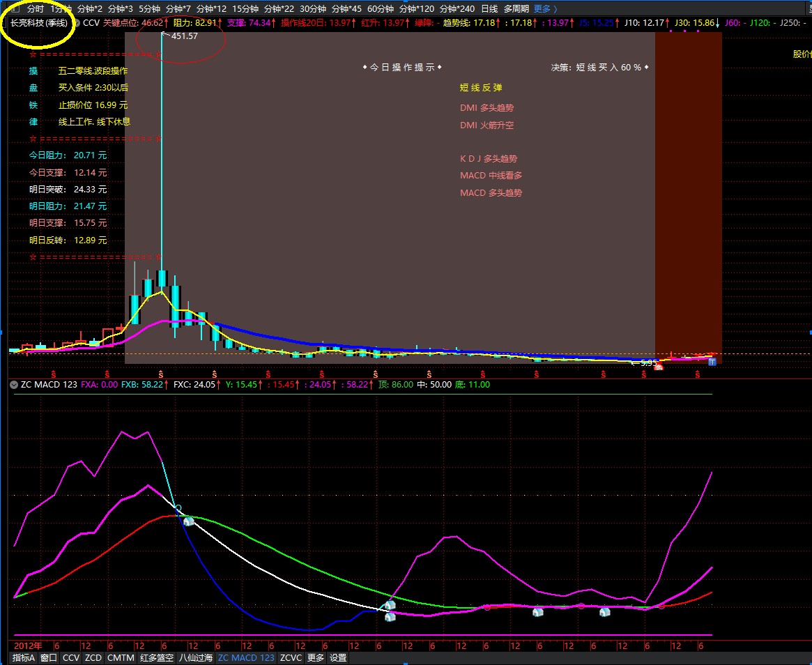Screen dimensions: 812x665
Task: Click the house marker at the blue-green line crossover
Action: click(188, 521)
